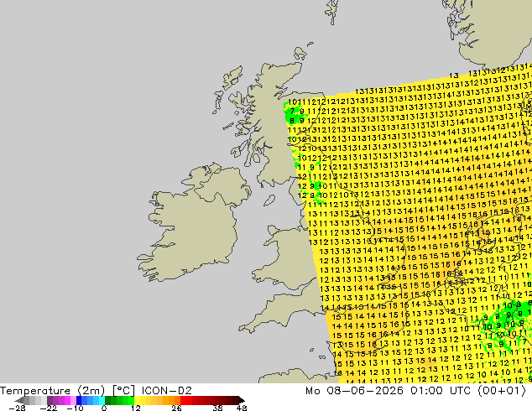Click the "(00+01)" forecast step label
Screen dimensions: 532x411
pyautogui.click(x=502, y=391)
